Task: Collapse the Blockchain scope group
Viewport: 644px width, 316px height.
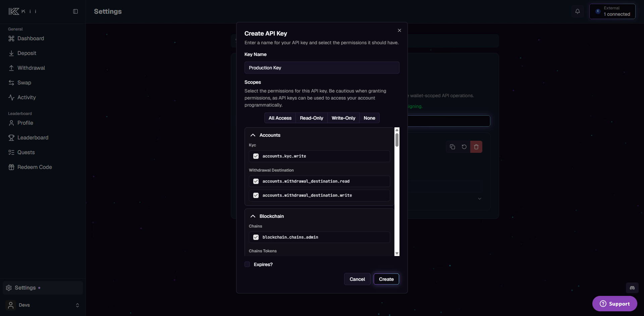Action: pos(253,216)
